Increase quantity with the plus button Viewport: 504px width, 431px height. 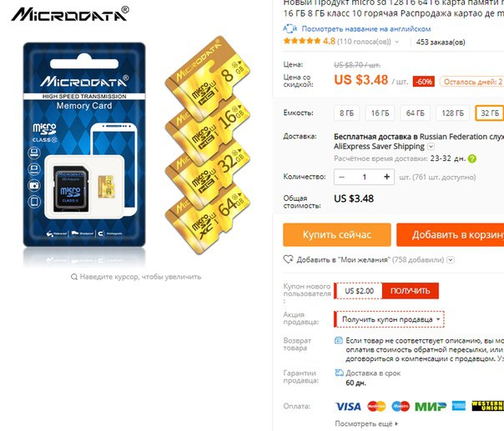click(x=386, y=177)
